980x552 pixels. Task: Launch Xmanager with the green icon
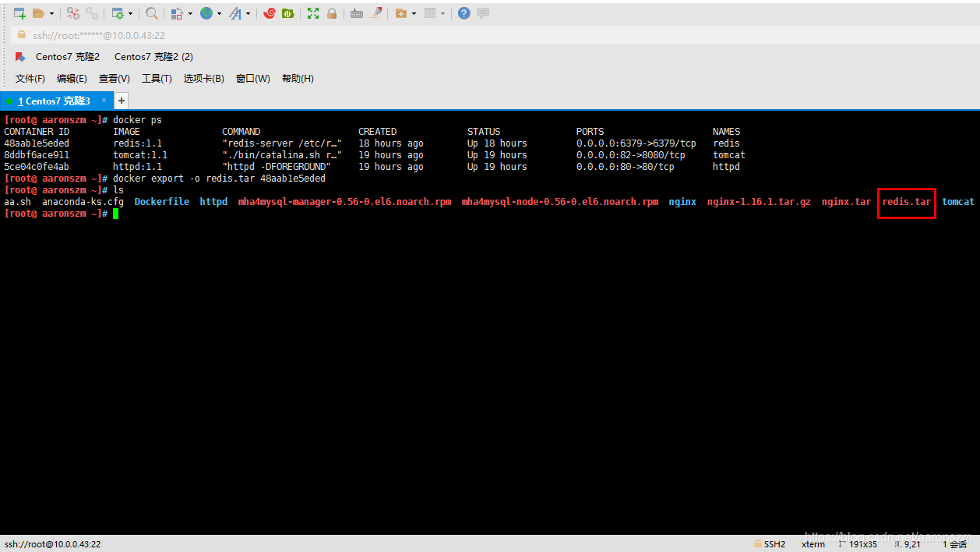[x=288, y=13]
